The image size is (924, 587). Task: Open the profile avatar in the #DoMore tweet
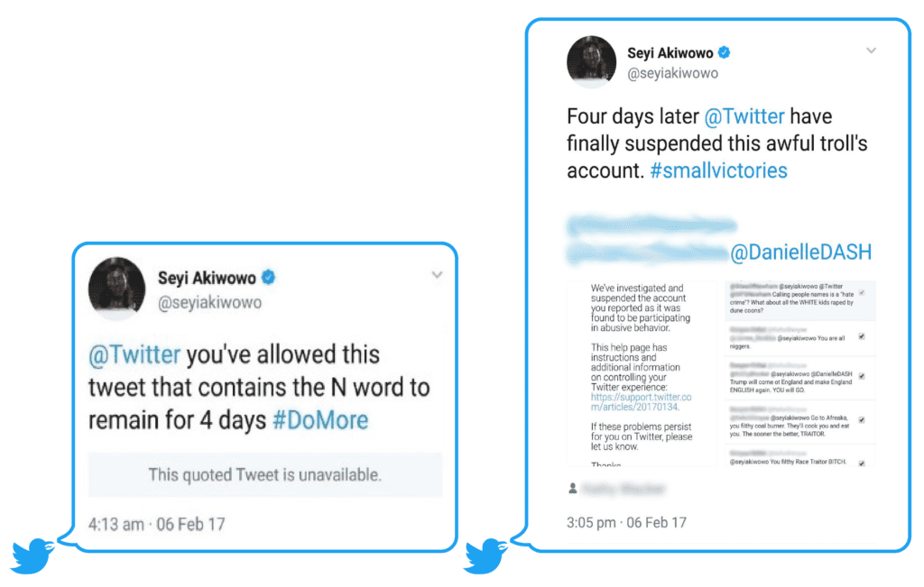coord(116,287)
